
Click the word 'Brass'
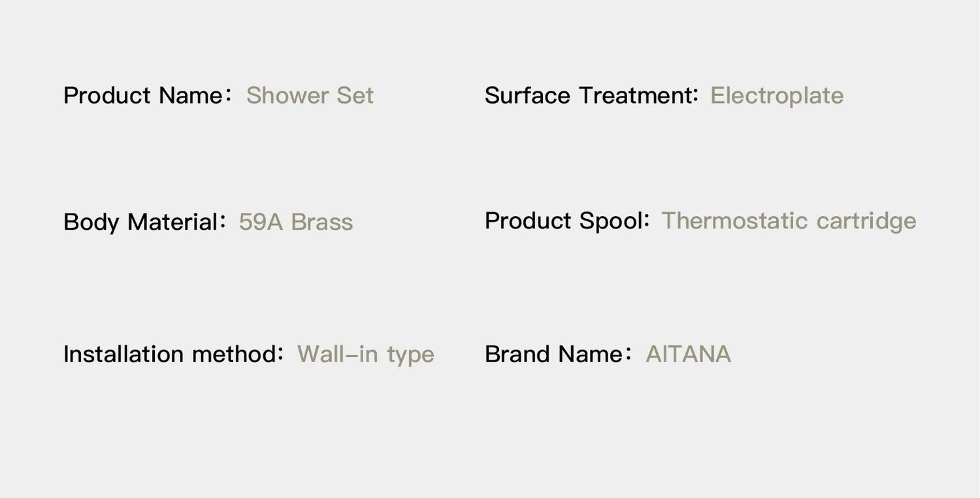[x=321, y=223]
